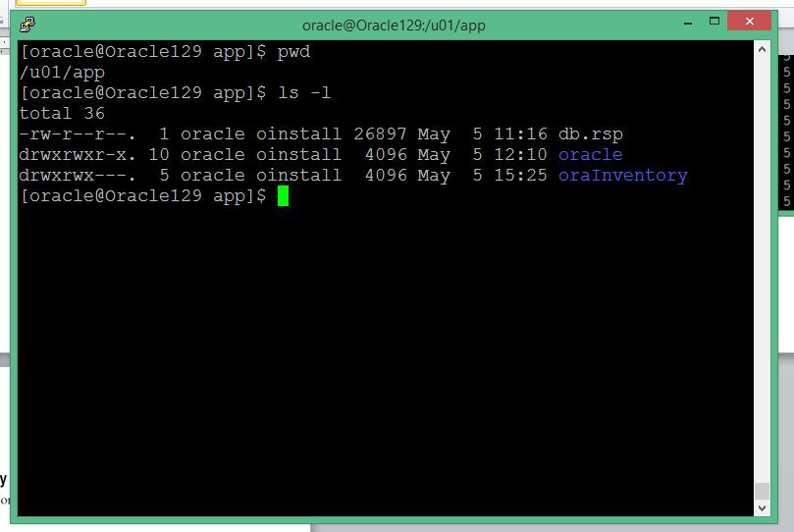Image resolution: width=794 pixels, height=532 pixels.
Task: Click the /u01/app output line
Action: pyautogui.click(x=62, y=73)
